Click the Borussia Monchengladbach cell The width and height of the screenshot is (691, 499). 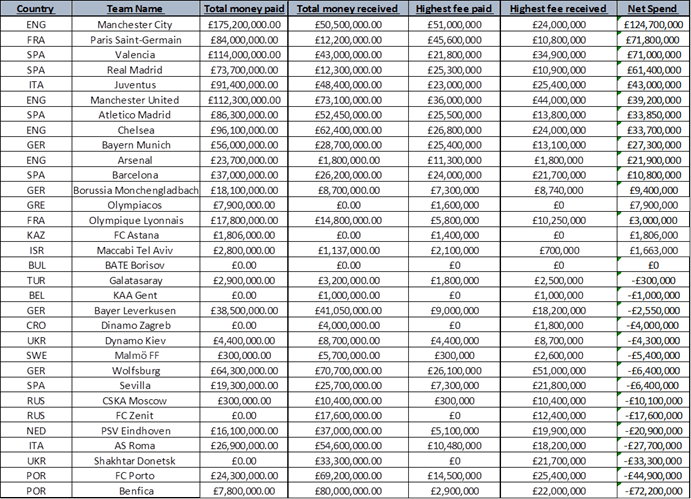click(x=135, y=190)
